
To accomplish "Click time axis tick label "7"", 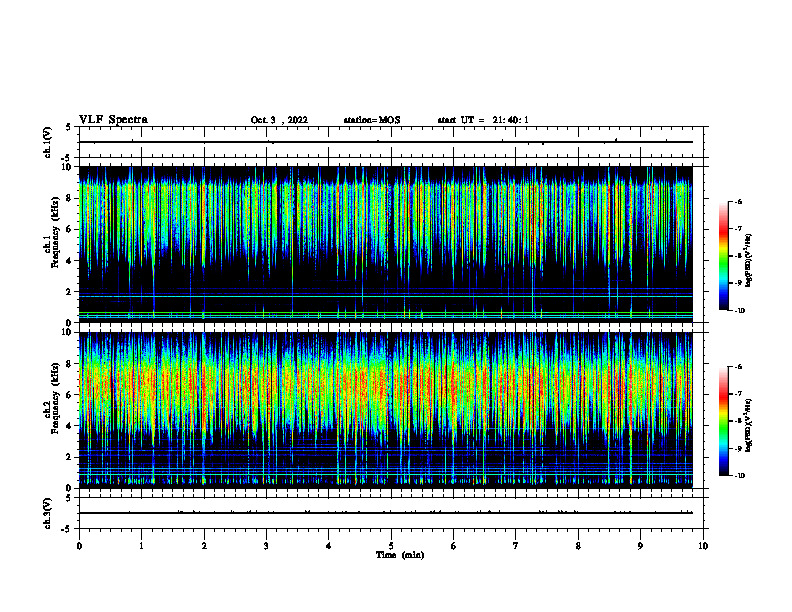I will coord(516,546).
